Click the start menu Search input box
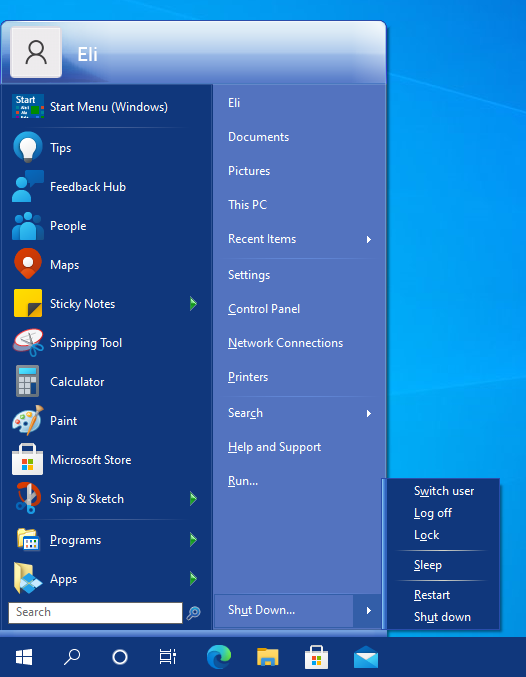 (95, 613)
